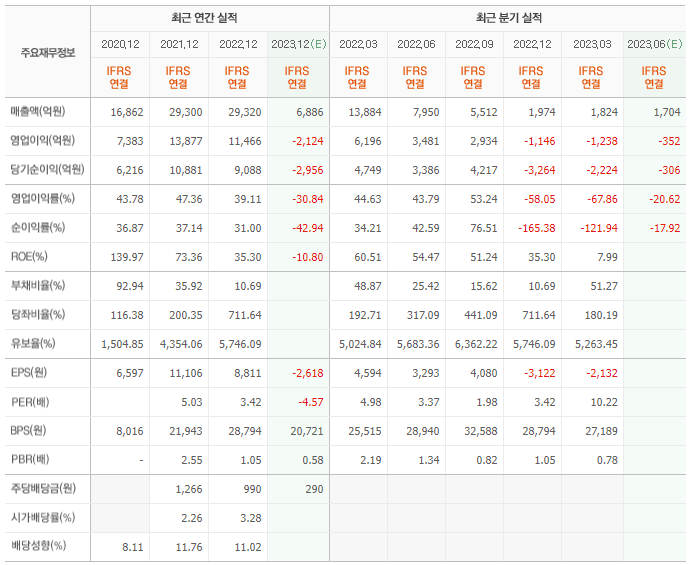Image resolution: width=691 pixels, height=565 pixels.
Task: Click the dividend per share value 1,266
Action: coord(189,489)
